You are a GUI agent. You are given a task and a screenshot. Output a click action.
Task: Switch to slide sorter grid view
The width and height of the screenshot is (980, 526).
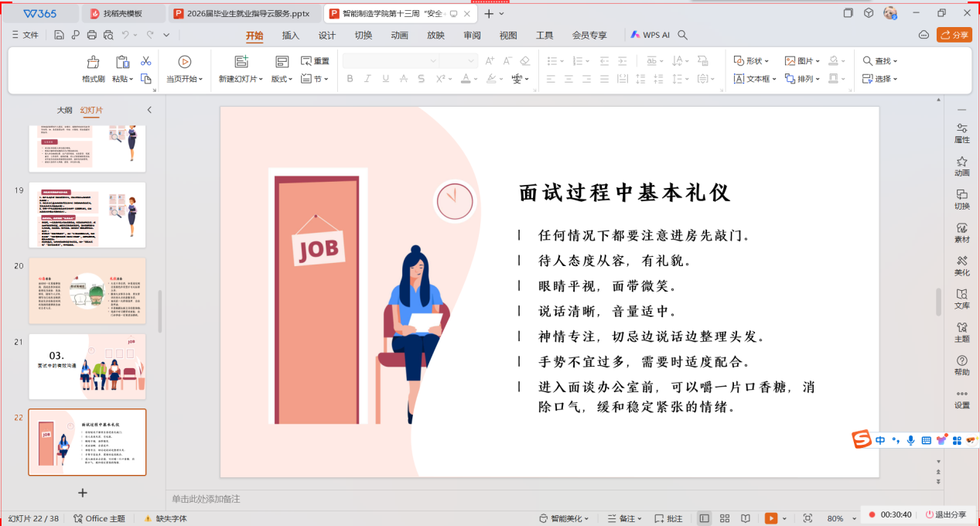[725, 518]
